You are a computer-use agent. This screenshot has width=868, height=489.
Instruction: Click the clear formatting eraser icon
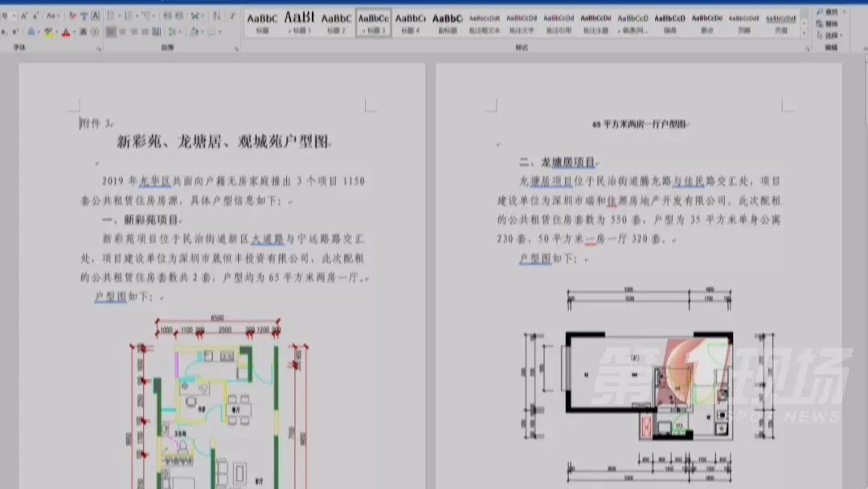(73, 16)
